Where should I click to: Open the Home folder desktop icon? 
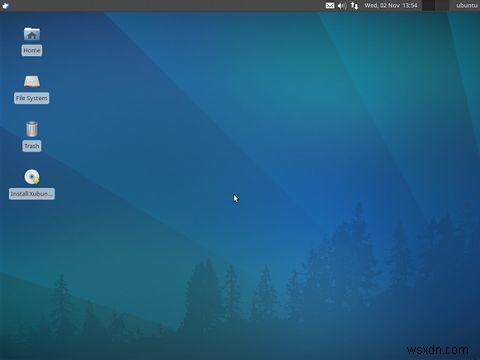[x=32, y=34]
